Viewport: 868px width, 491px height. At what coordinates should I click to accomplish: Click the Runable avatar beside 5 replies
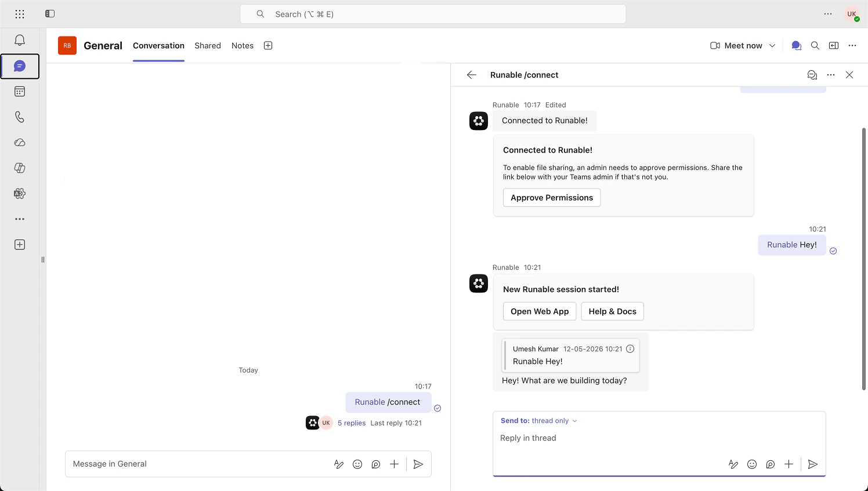(x=313, y=423)
